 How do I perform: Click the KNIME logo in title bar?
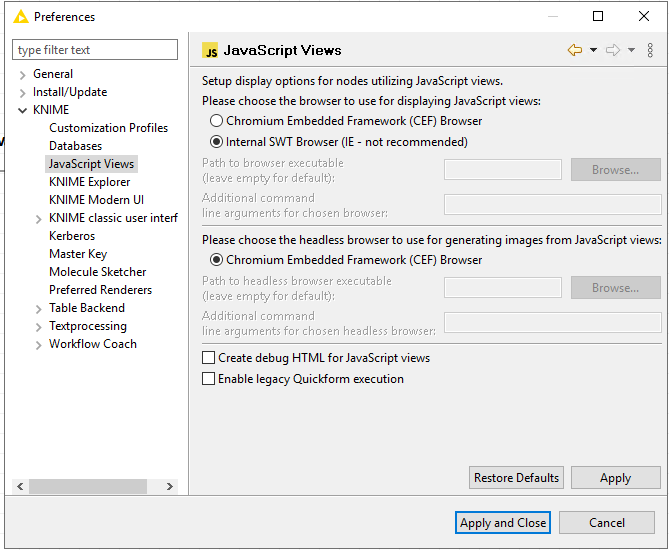20,17
